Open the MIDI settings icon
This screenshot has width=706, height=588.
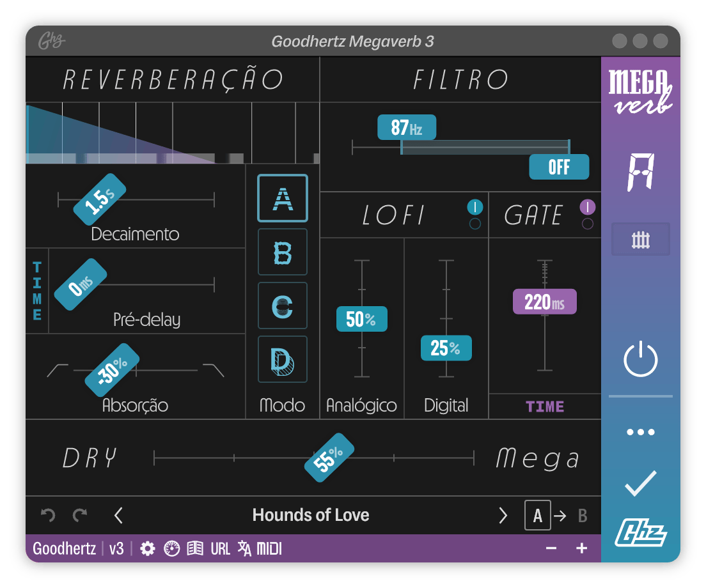tap(269, 548)
